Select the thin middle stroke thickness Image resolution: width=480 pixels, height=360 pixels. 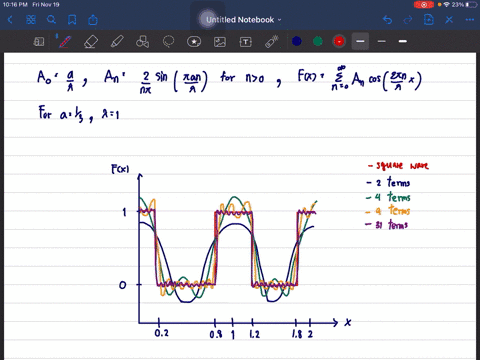click(x=382, y=41)
